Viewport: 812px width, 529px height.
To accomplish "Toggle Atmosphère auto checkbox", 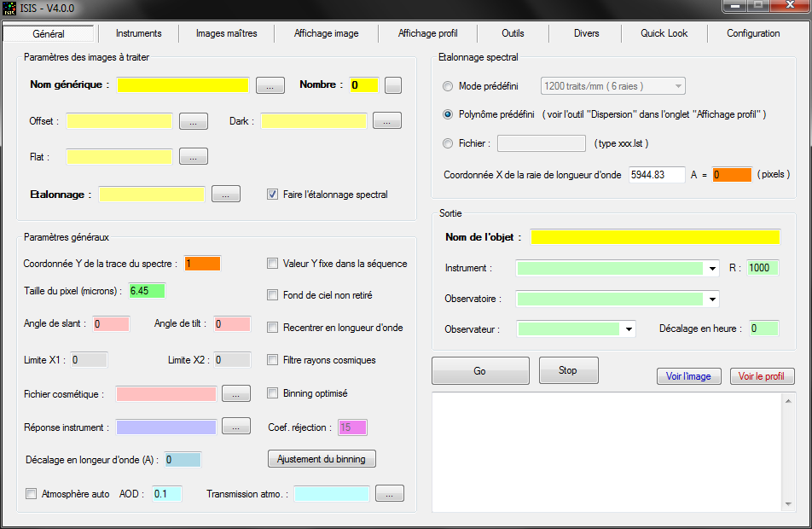I will click(x=32, y=494).
